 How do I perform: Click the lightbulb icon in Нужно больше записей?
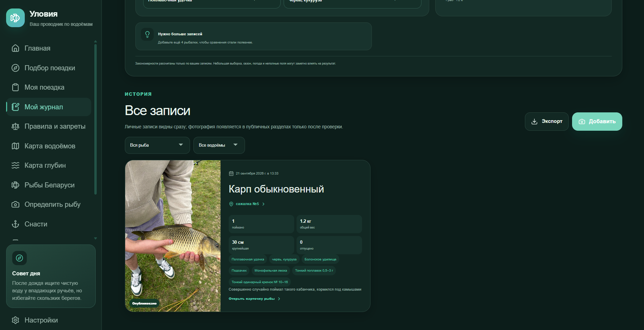pos(147,34)
